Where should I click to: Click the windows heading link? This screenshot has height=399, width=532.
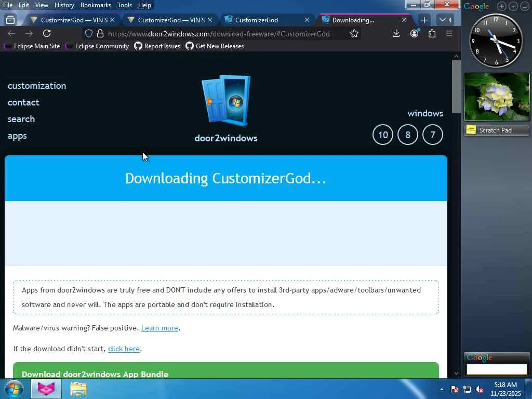tap(425, 113)
